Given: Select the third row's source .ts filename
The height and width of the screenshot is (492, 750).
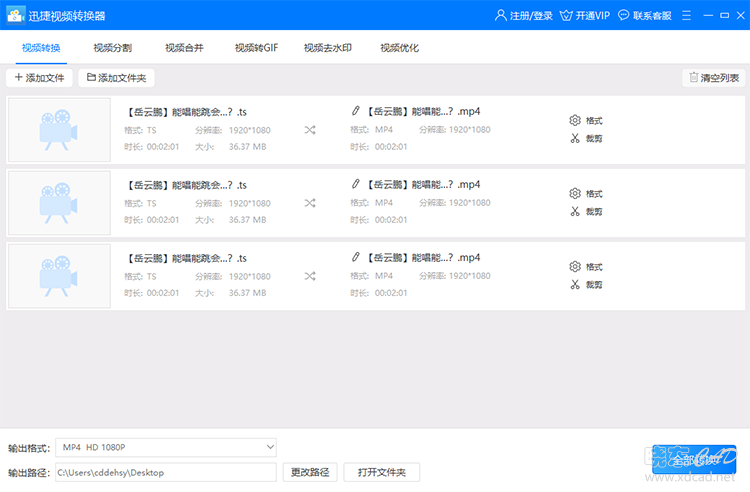Looking at the screenshot, I should [186, 259].
